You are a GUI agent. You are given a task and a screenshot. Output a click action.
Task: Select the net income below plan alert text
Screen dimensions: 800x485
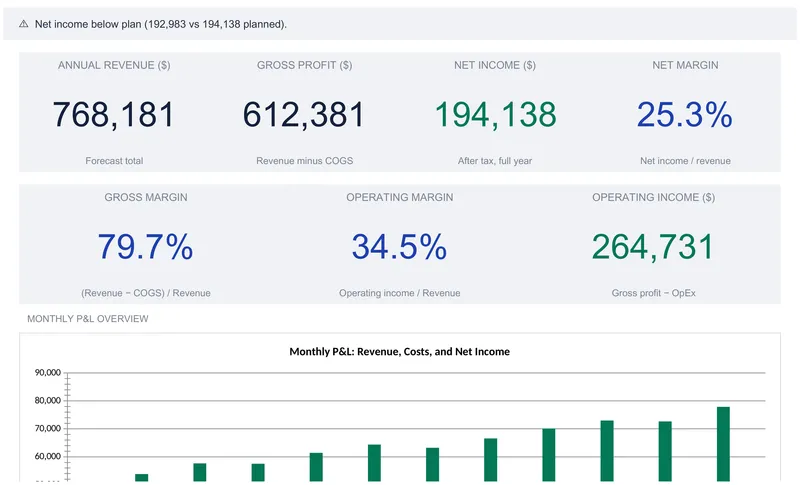pos(161,24)
